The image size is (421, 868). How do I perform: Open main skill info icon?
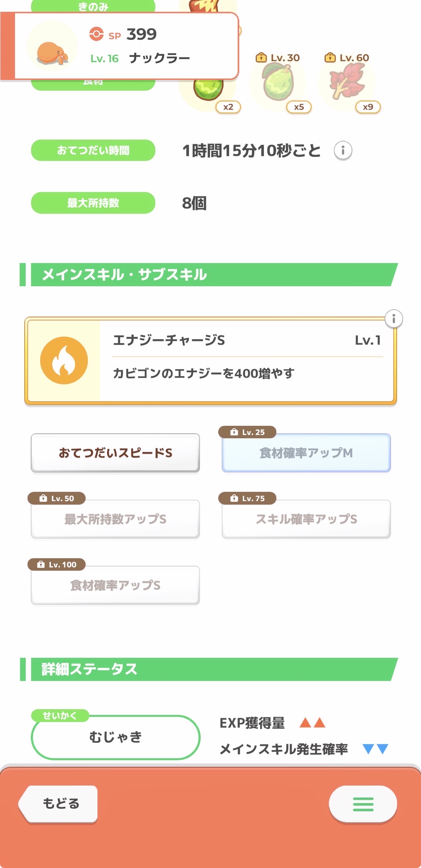tap(394, 318)
